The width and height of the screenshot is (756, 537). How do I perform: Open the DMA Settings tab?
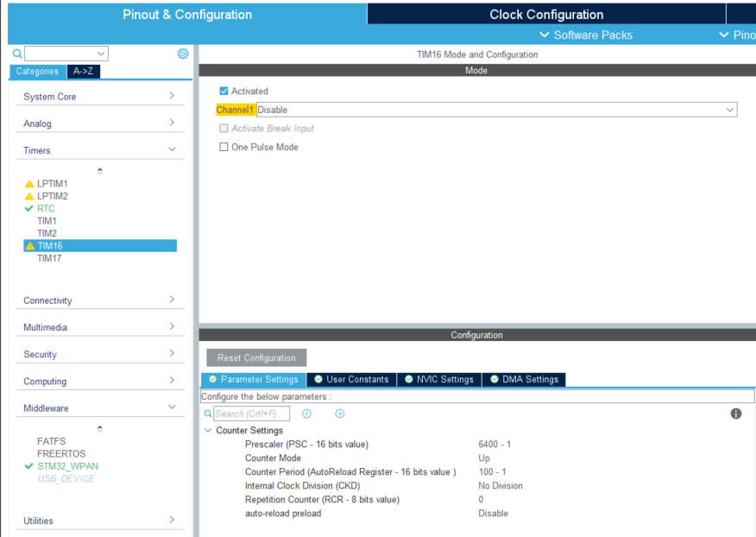[x=524, y=380]
